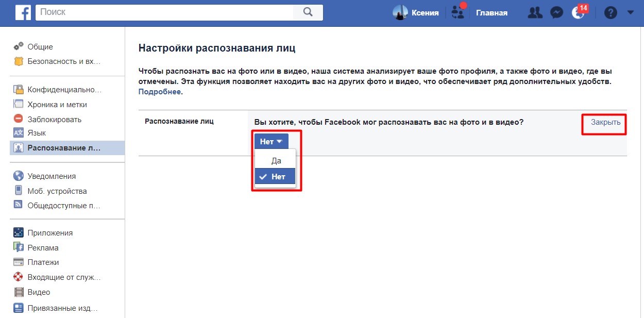This screenshot has height=318, width=644.
Task: Click the Платежи card icon
Action: pyautogui.click(x=19, y=262)
